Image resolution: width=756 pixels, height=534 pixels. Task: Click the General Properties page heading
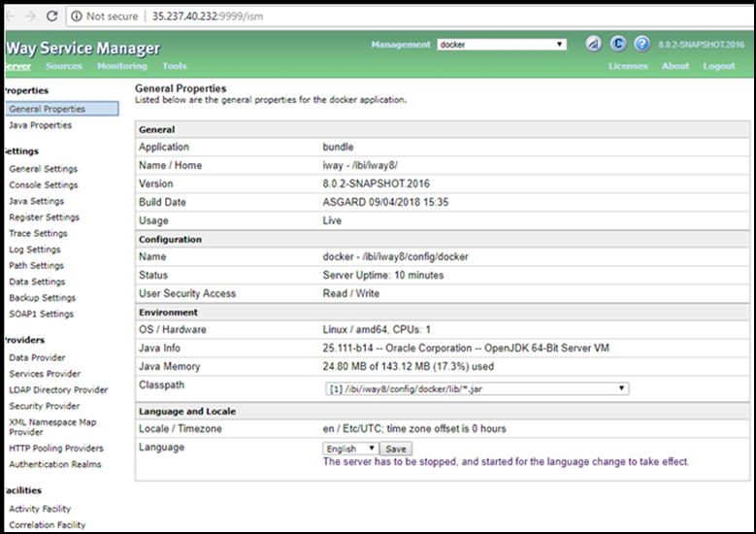pos(181,88)
